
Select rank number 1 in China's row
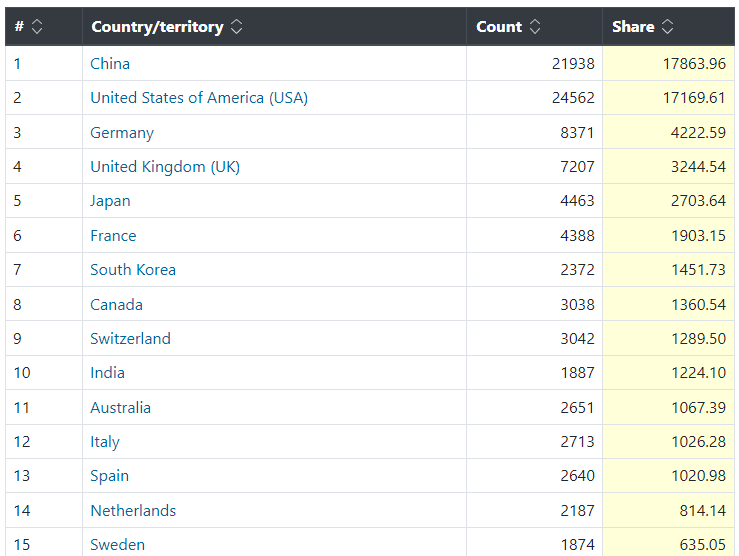coord(17,64)
